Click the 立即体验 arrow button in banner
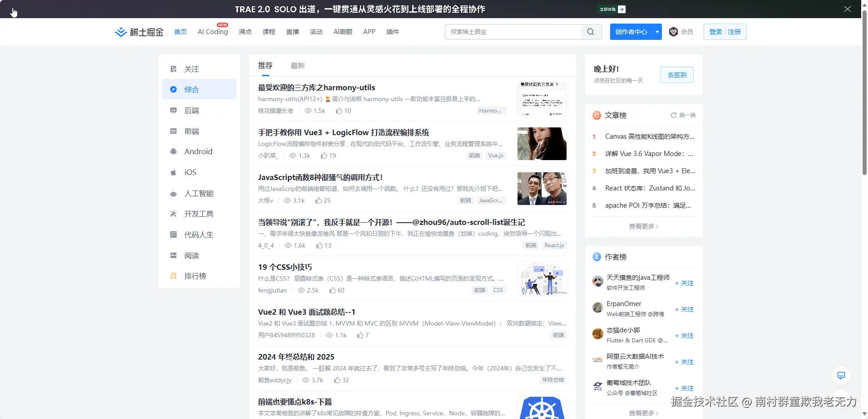The width and height of the screenshot is (868, 419). pyautogui.click(x=622, y=9)
